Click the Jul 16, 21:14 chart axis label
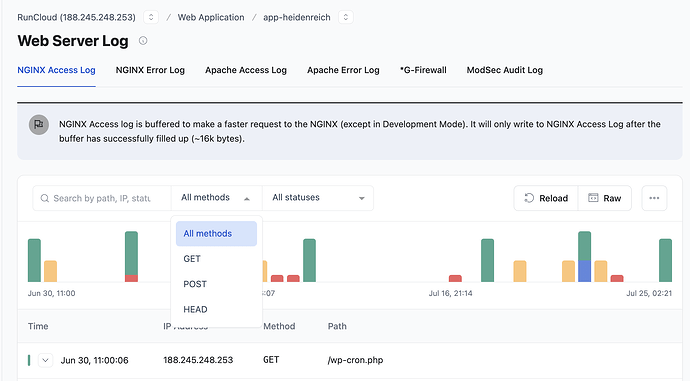This screenshot has height=381, width=690. [x=451, y=293]
